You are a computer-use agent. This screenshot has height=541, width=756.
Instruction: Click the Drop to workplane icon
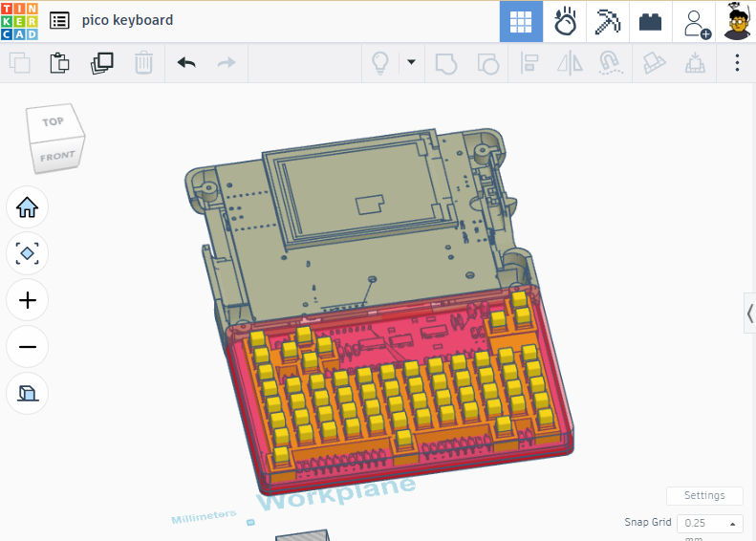(695, 63)
